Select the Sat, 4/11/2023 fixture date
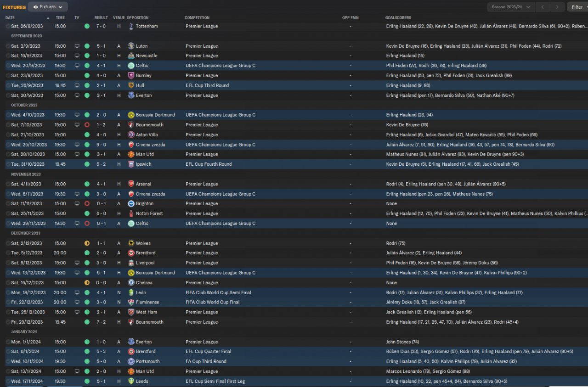 pos(27,184)
